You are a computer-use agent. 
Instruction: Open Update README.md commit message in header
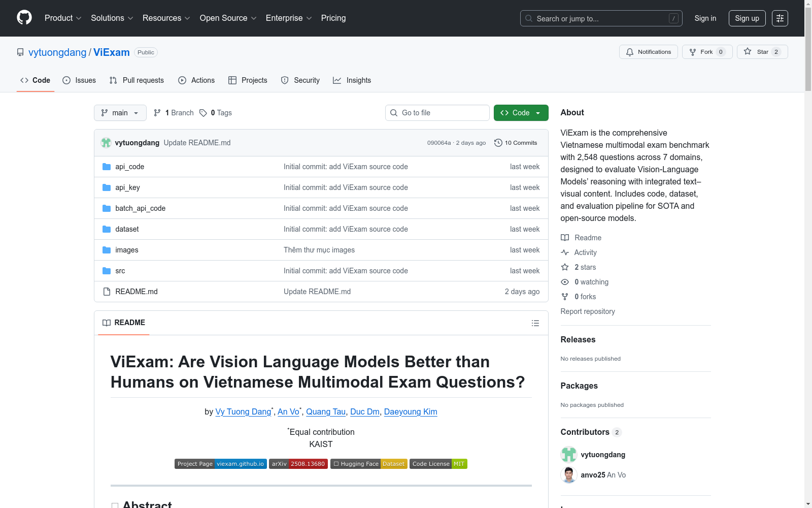pyautogui.click(x=197, y=143)
